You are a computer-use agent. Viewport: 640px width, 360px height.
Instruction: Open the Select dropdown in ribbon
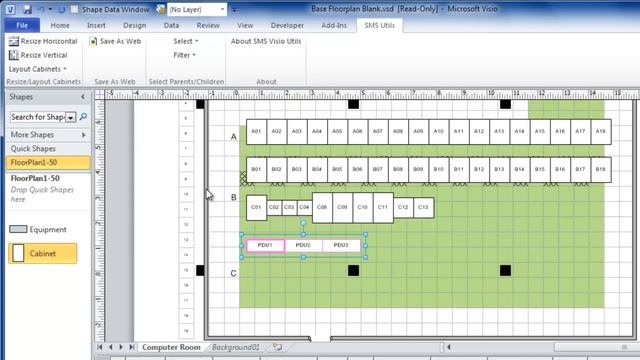pyautogui.click(x=186, y=41)
